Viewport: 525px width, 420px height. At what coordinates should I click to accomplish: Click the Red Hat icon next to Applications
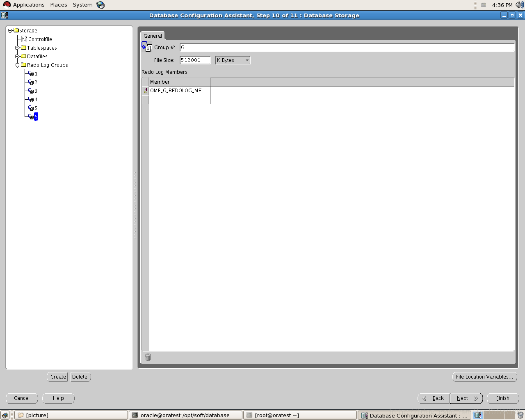coord(7,5)
